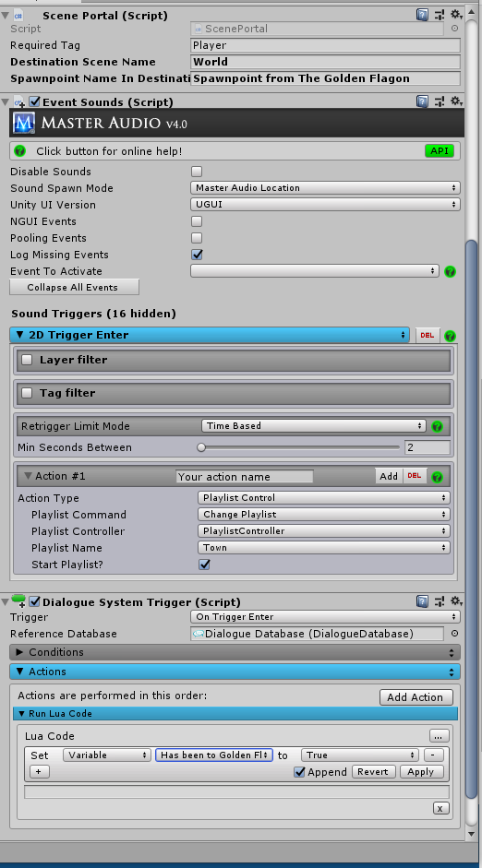Toggle the NGUI Events checkbox
482x868 pixels.
click(x=197, y=221)
